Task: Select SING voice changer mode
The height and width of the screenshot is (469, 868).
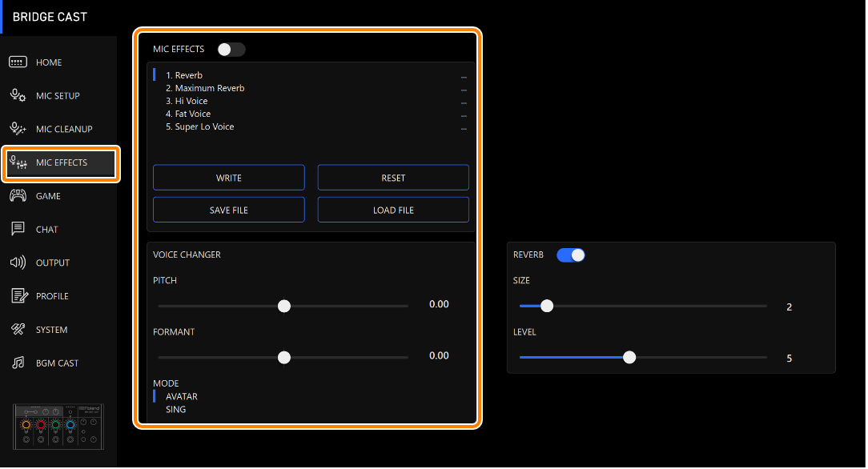Action: 175,409
